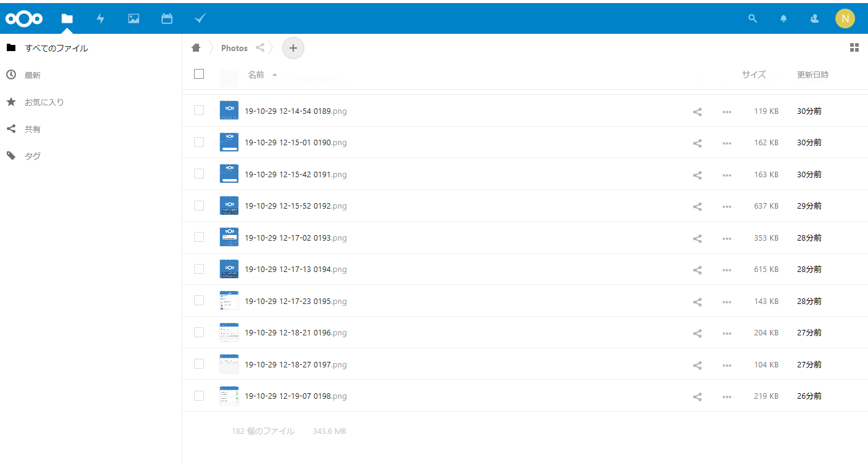Viewport: 868px width, 464px height.
Task: Open the Gallery app icon
Action: (134, 18)
